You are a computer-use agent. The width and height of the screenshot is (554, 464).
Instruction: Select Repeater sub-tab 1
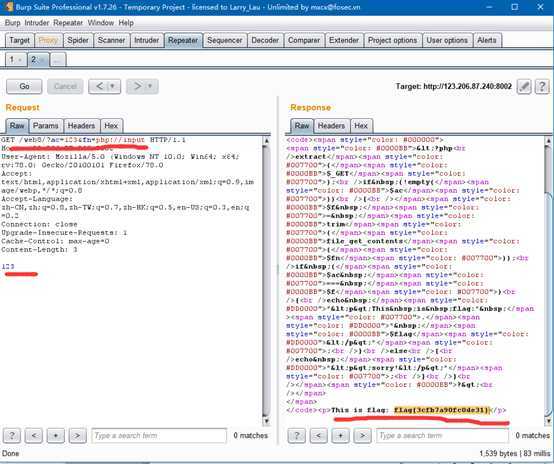(15, 59)
